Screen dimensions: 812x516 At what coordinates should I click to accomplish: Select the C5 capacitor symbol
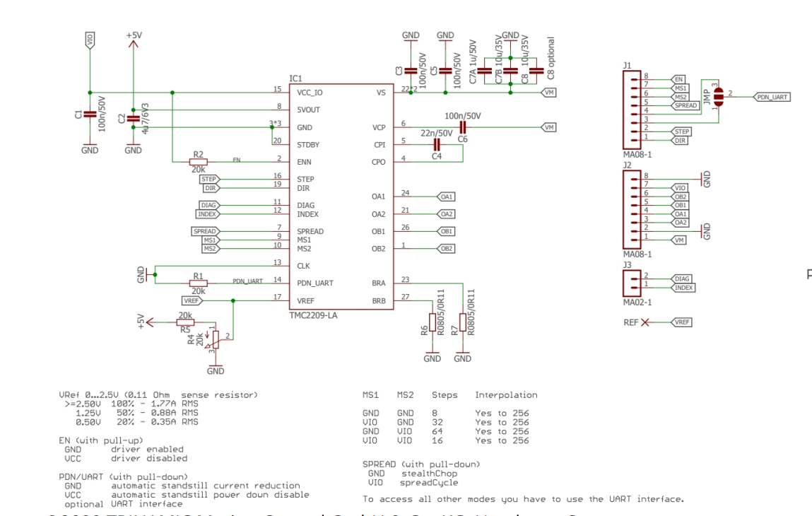[x=445, y=71]
